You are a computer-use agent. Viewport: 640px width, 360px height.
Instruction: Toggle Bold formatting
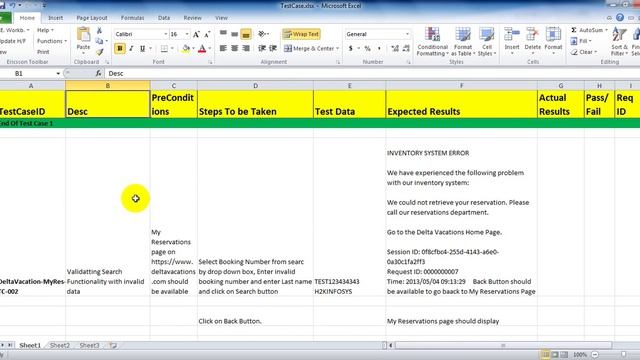tap(120, 49)
